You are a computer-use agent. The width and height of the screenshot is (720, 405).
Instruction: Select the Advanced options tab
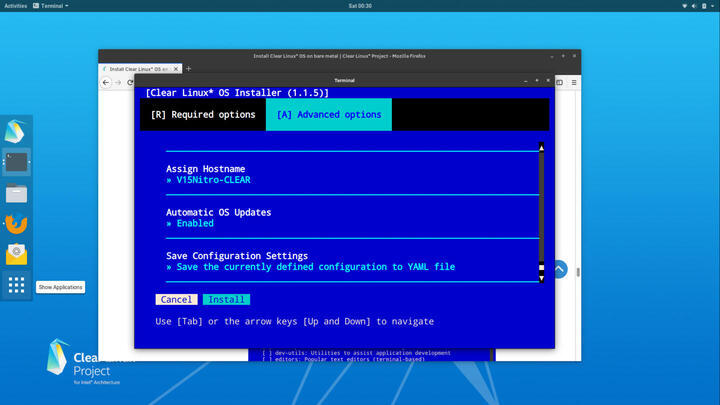coord(329,114)
